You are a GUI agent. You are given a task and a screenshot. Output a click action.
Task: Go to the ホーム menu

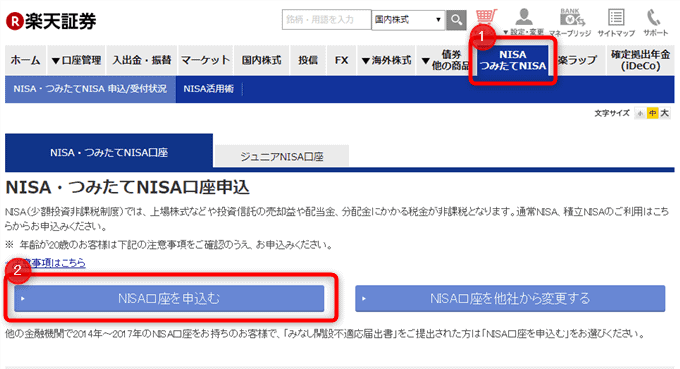pyautogui.click(x=25, y=60)
